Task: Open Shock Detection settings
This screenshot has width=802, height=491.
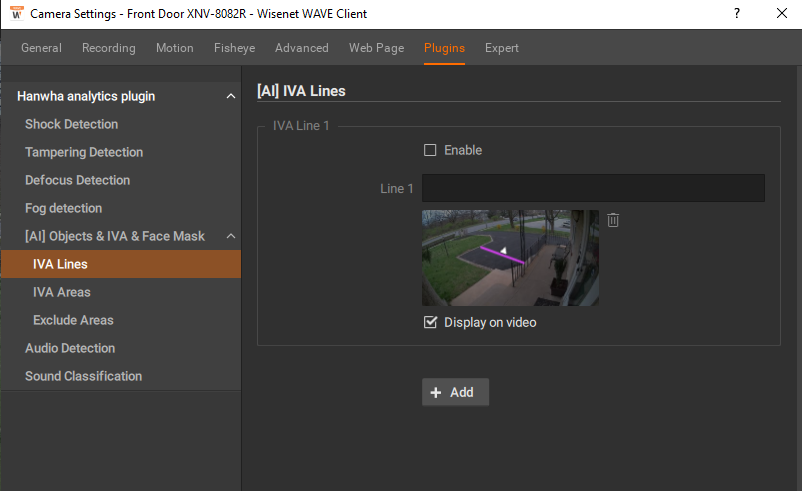Action: tap(72, 124)
